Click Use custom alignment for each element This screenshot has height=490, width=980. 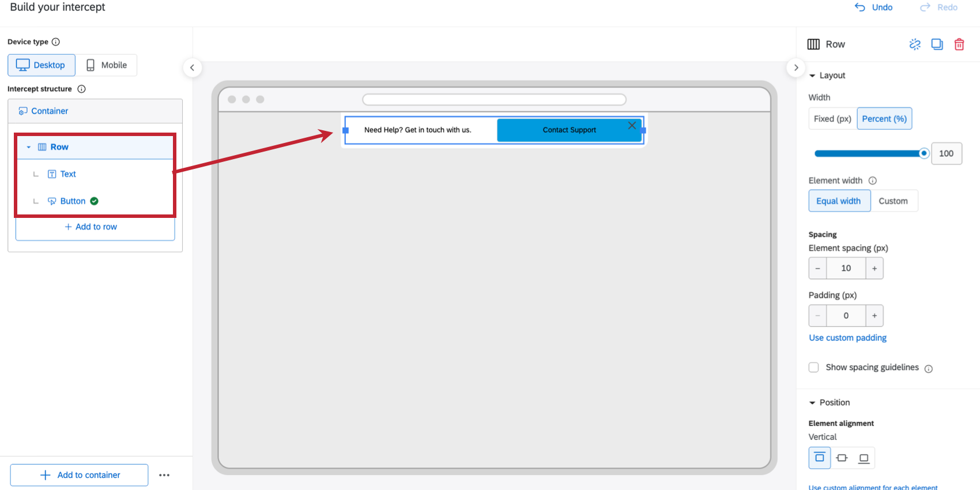[873, 488]
